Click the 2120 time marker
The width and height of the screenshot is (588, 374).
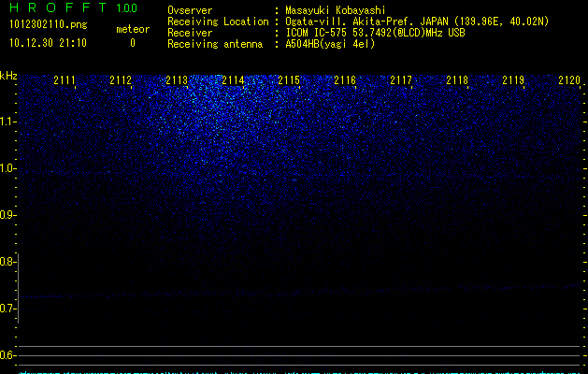(x=569, y=80)
